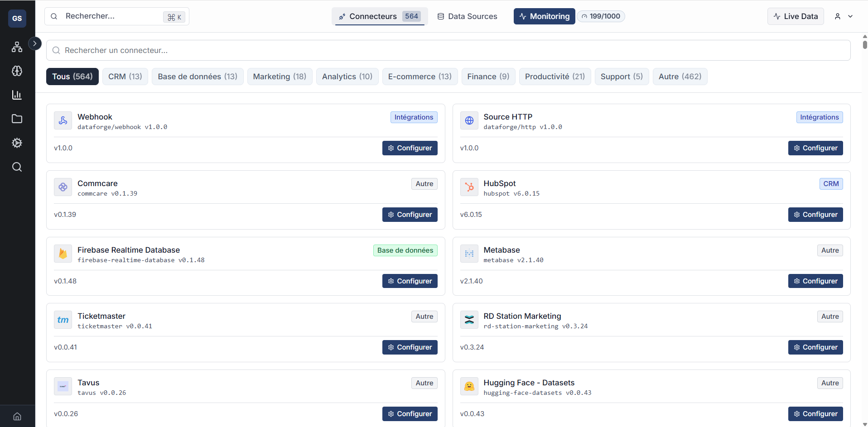The height and width of the screenshot is (427, 868).
Task: Filter by Autre (462) category
Action: tap(680, 77)
